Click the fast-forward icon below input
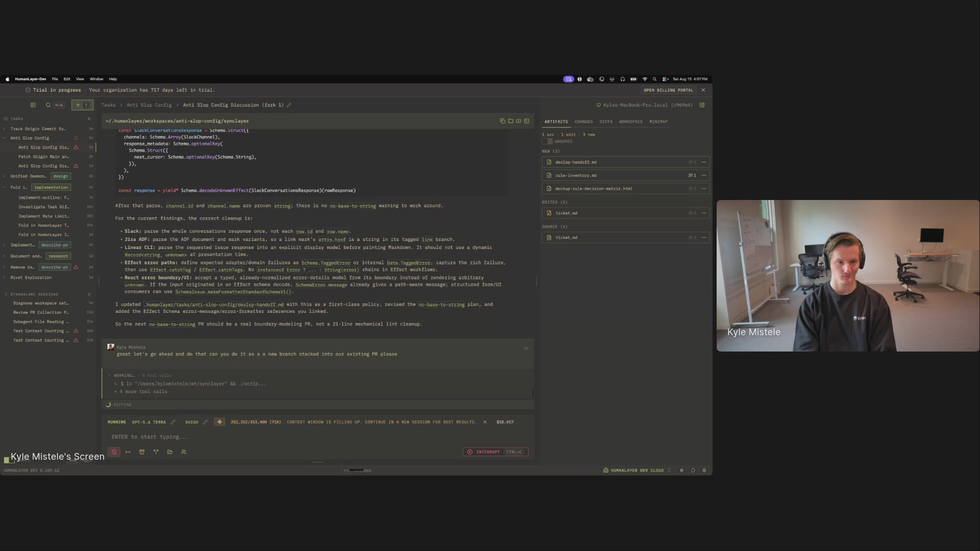Viewport: 980px width, 551px height. click(x=128, y=452)
